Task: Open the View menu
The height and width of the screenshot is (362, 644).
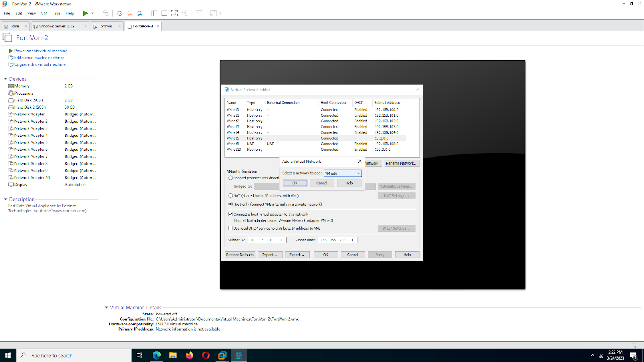Action: click(x=32, y=13)
